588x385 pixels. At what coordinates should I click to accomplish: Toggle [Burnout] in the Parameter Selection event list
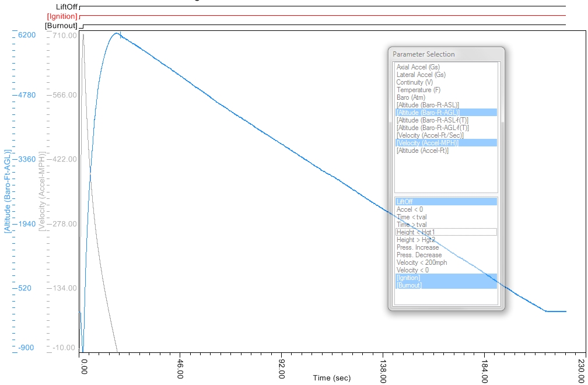(x=446, y=285)
